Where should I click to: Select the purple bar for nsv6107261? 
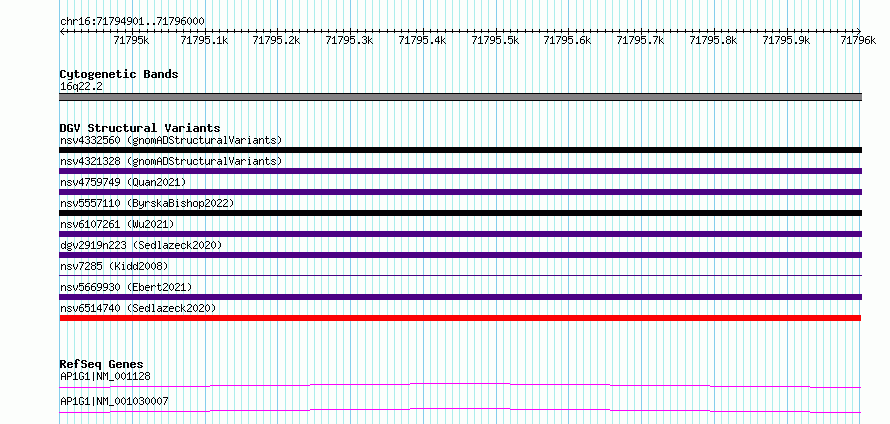tap(461, 234)
